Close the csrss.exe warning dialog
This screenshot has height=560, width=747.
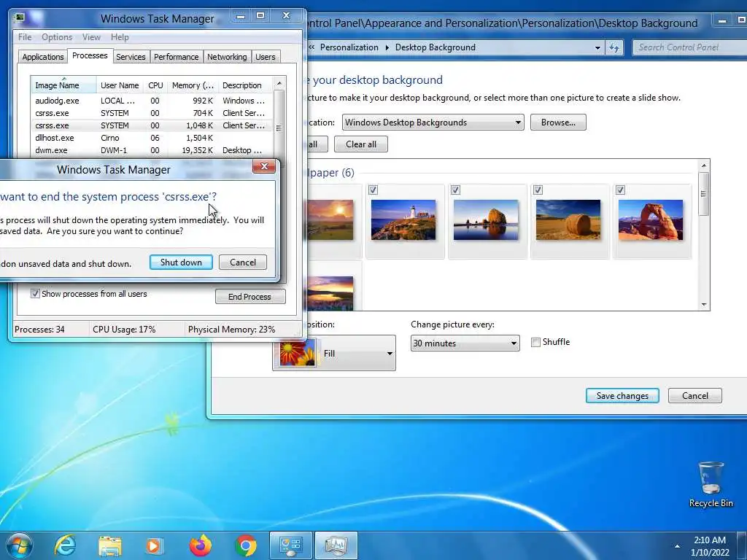tap(264, 166)
